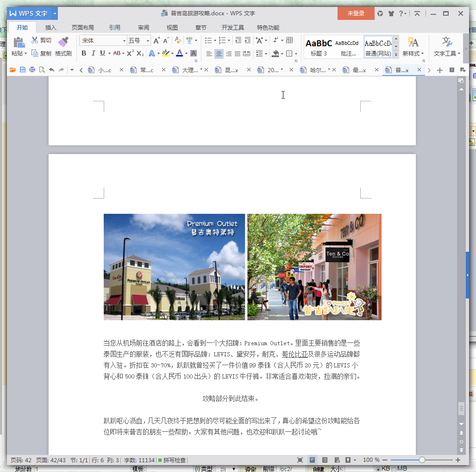Switch to the 开发工具 ribbon tab

(232, 28)
